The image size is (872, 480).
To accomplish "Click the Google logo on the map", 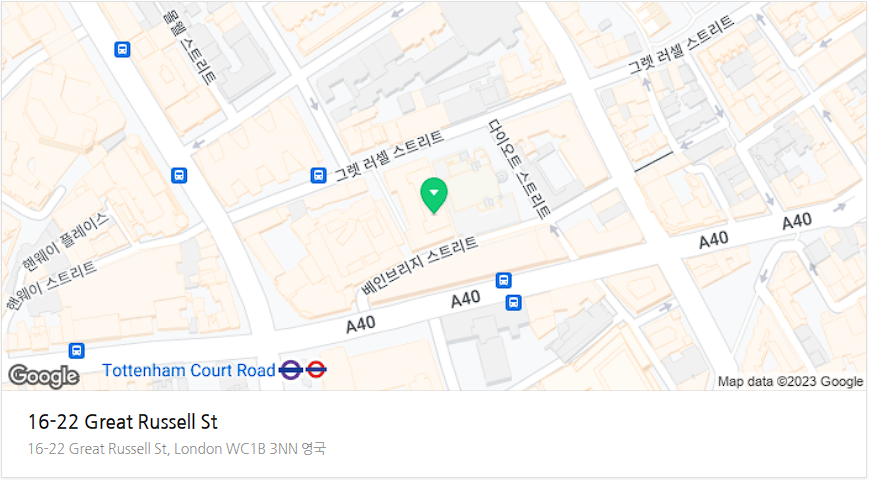I will 44,376.
